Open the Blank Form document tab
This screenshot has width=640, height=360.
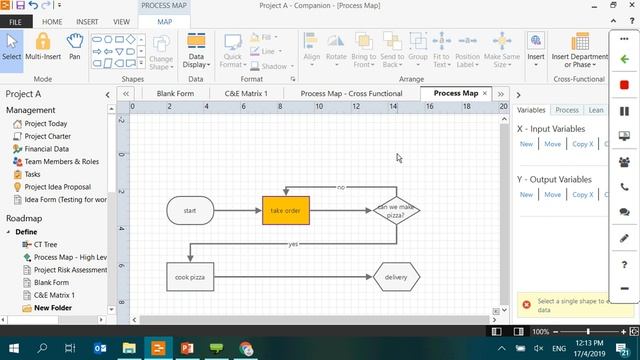click(176, 93)
